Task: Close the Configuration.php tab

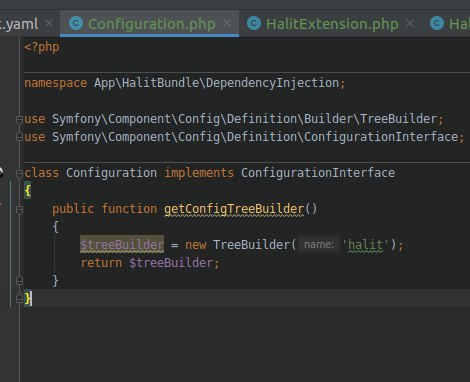Action: point(227,24)
